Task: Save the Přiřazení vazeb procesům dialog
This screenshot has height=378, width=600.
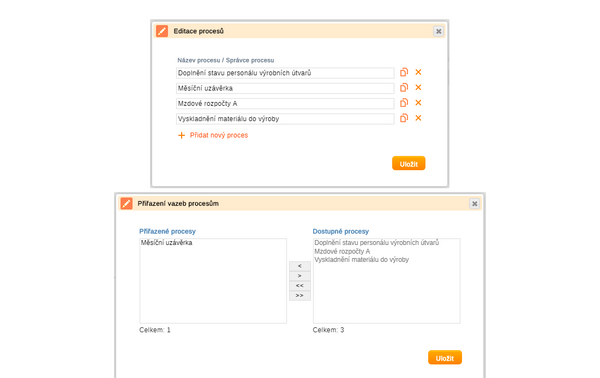Action: pos(445,358)
